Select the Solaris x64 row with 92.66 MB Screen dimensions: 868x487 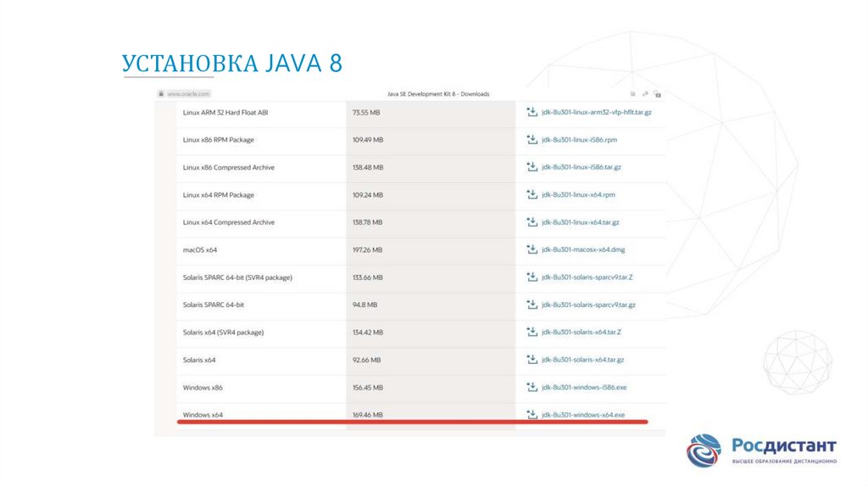420,360
